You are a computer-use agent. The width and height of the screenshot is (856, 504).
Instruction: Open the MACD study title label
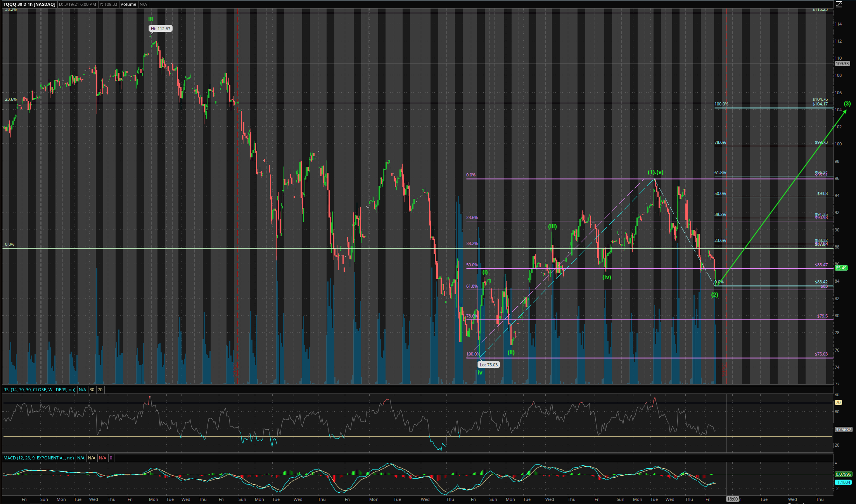38,458
